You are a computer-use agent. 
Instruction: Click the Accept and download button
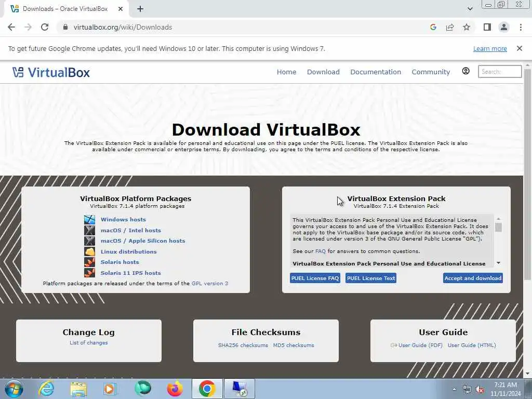(x=473, y=278)
